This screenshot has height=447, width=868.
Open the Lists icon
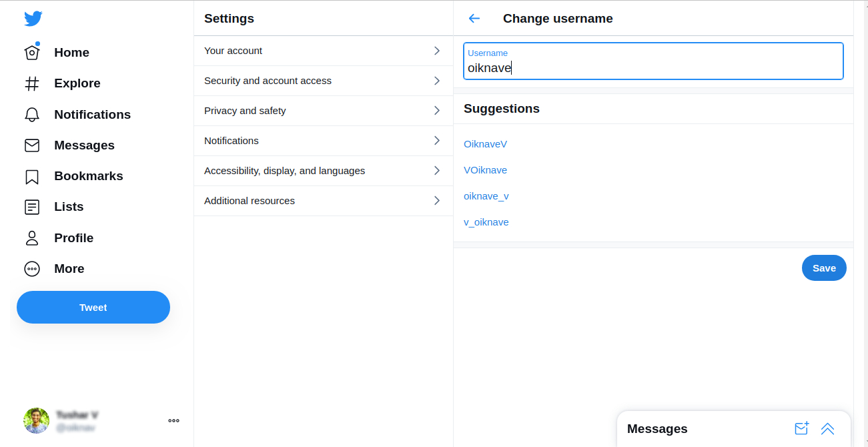point(32,207)
